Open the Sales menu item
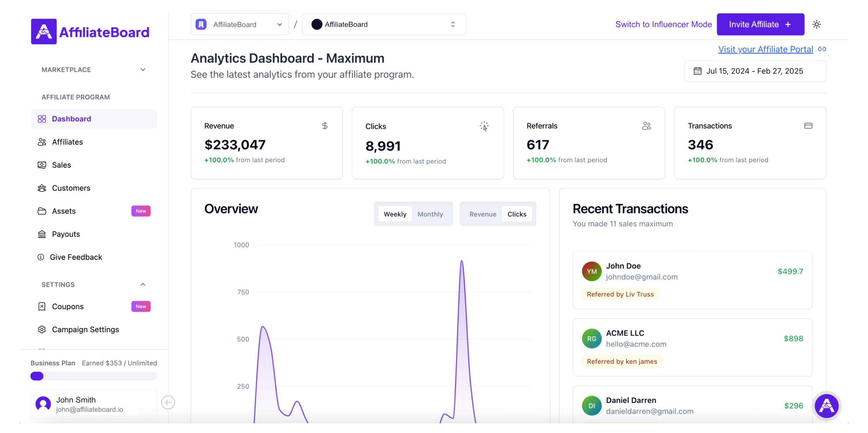This screenshot has width=868, height=433. [x=62, y=165]
